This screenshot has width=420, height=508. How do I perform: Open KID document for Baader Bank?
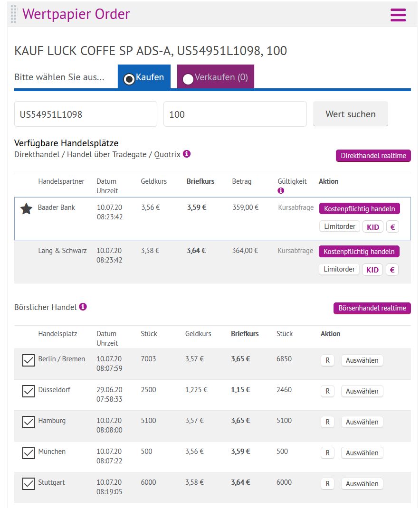(373, 227)
